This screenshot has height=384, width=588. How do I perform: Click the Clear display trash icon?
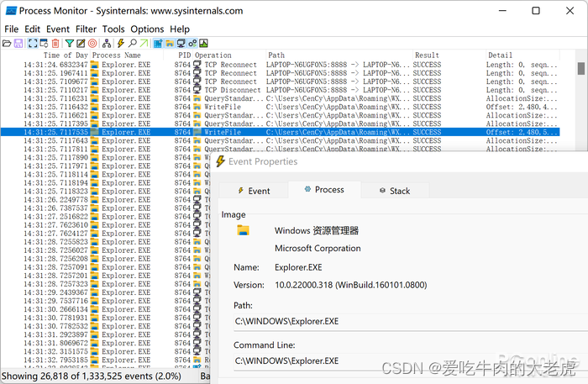55,44
